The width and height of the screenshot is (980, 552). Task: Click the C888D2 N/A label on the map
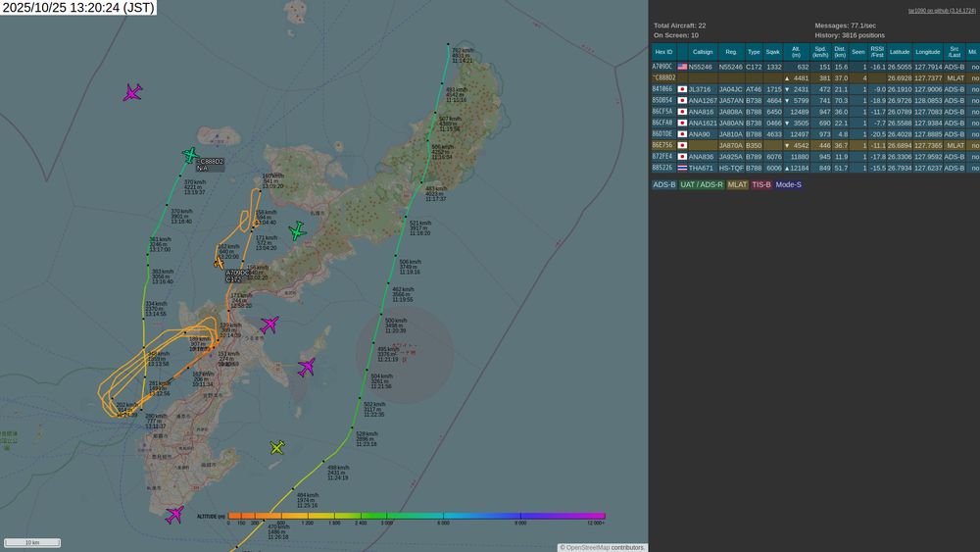coord(210,165)
